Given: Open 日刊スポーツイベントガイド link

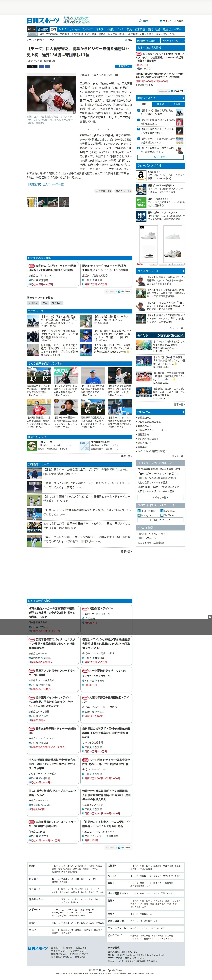Looking at the screenshot, I should [x=152, y=534].
